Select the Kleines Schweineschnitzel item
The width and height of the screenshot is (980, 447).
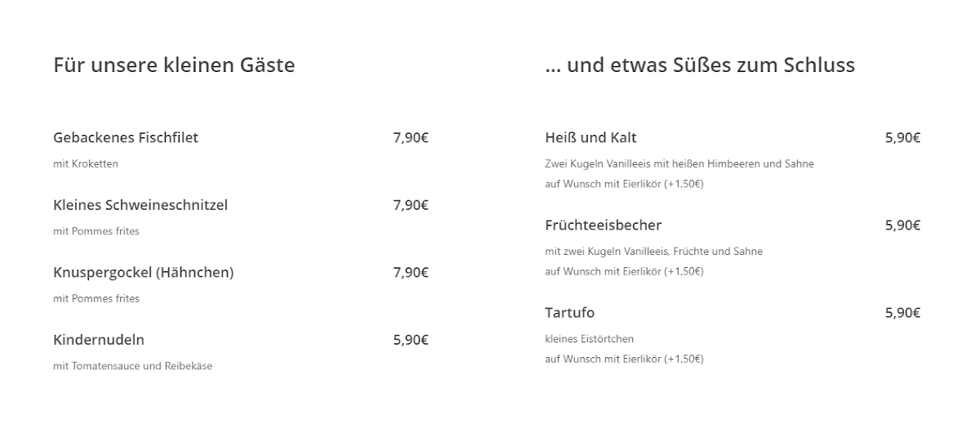click(140, 205)
